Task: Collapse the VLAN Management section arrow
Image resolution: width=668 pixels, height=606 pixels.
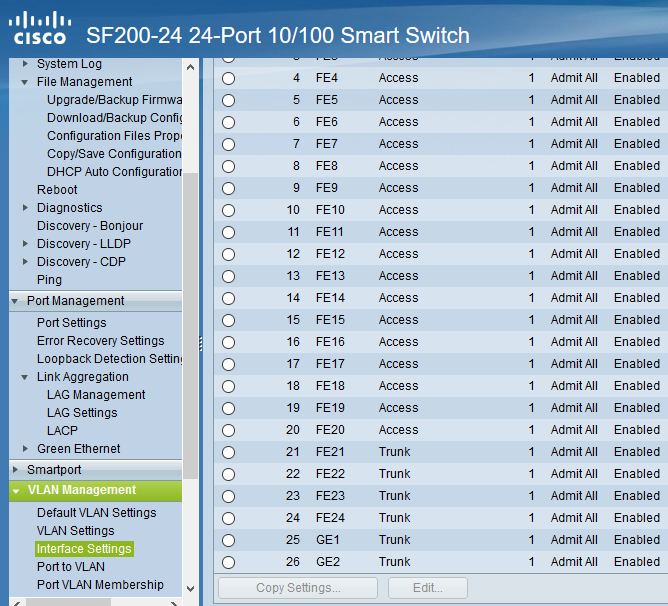Action: point(16,491)
